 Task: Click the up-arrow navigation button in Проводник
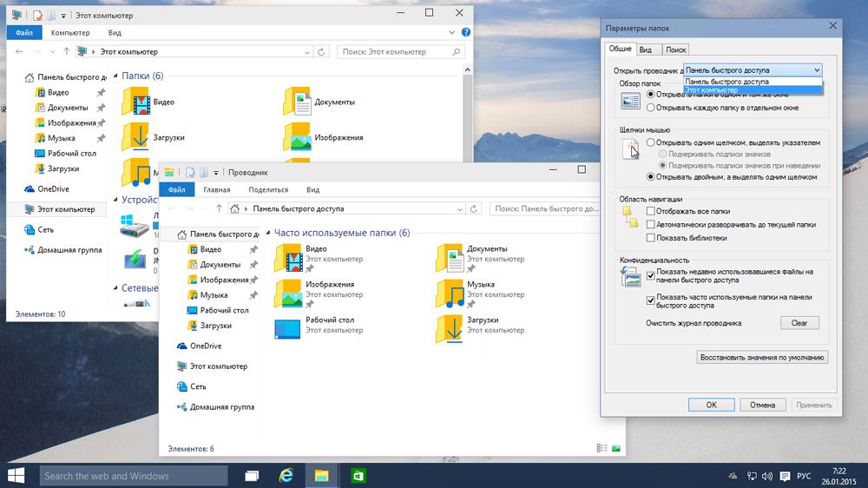tap(218, 209)
